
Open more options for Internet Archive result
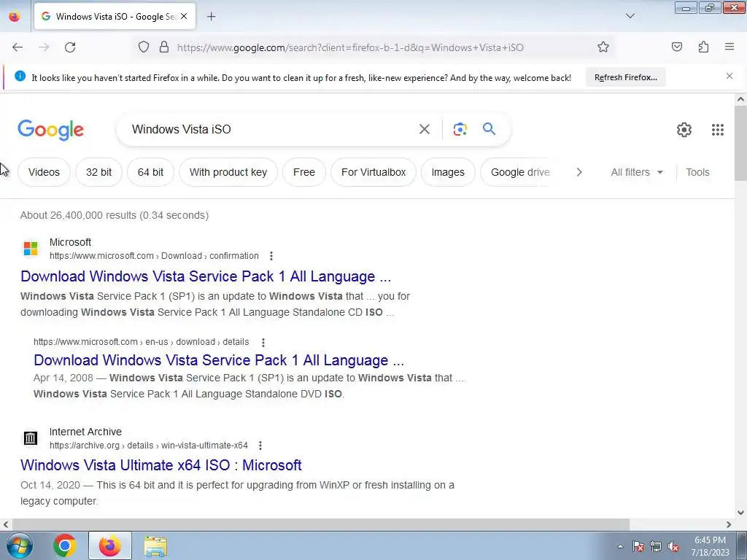260,446
